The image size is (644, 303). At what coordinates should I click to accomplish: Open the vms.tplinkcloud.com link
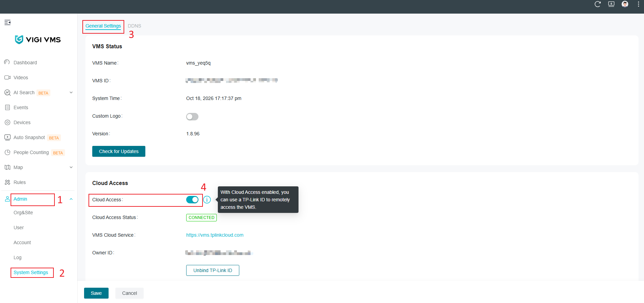215,235
